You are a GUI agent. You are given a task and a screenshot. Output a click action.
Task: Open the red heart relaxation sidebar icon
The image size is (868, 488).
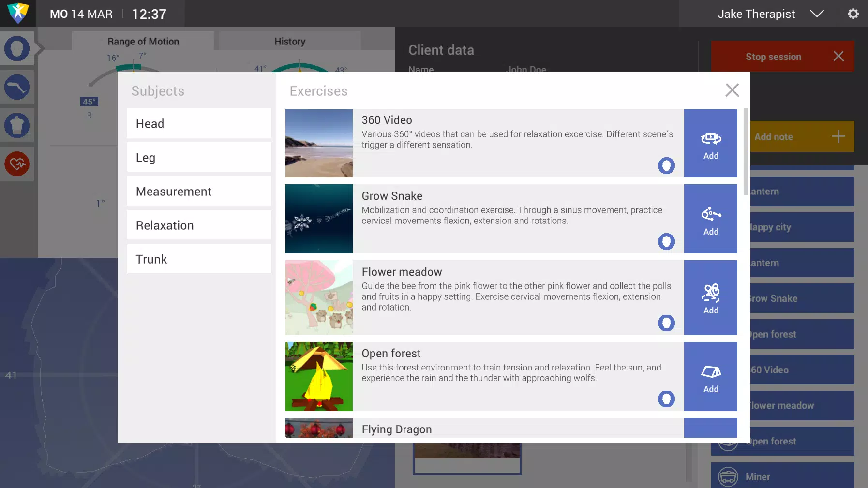(17, 164)
